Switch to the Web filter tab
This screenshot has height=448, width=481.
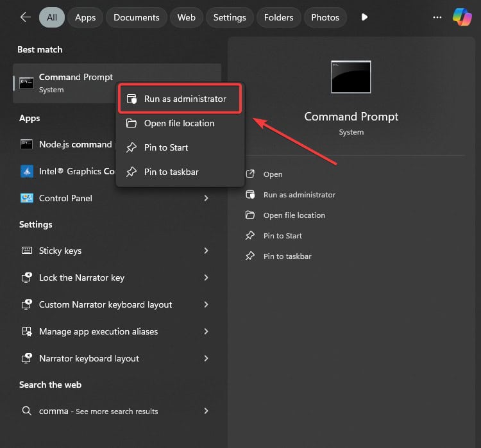coord(186,17)
